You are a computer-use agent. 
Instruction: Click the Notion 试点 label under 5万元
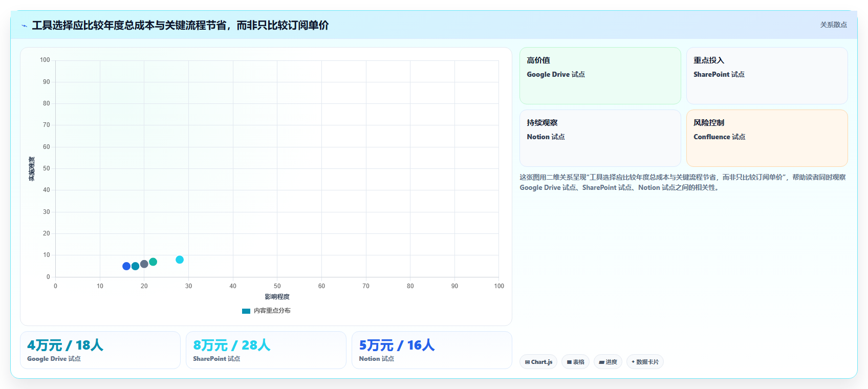click(x=376, y=359)
